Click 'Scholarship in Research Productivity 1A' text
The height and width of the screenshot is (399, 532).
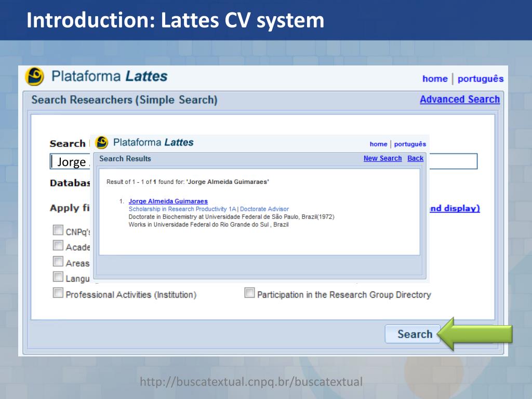point(182,209)
